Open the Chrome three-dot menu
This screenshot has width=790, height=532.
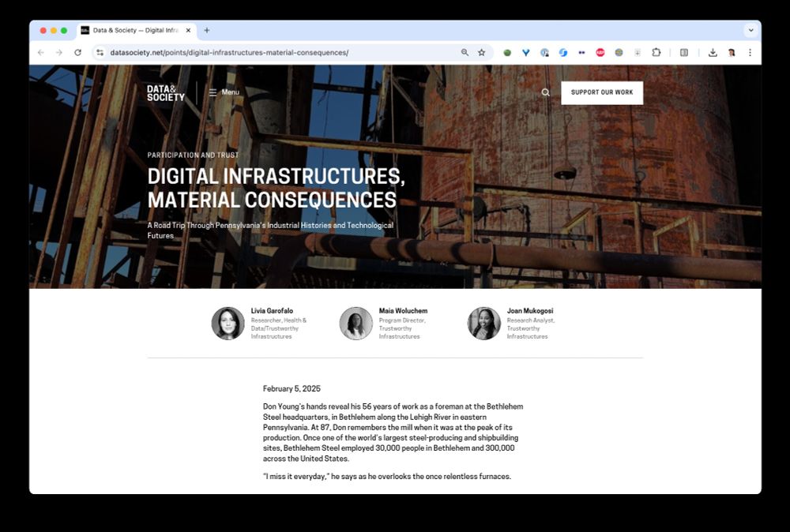click(750, 52)
